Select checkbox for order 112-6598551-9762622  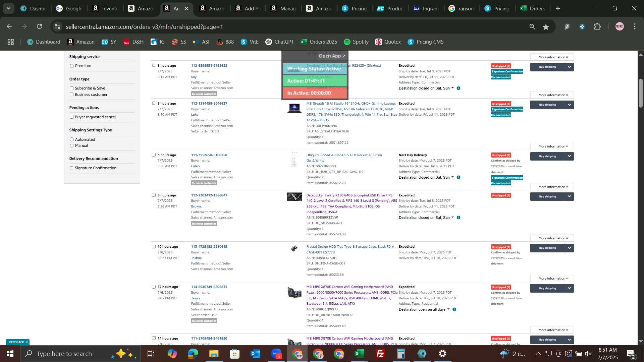click(154, 65)
